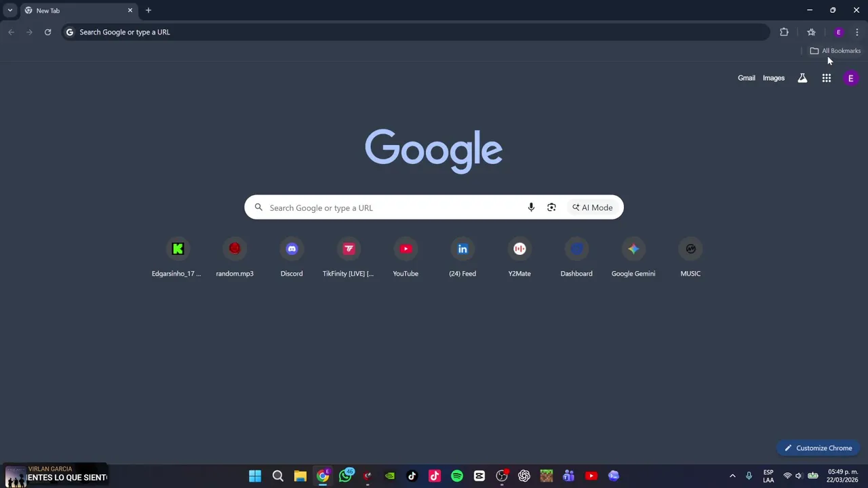Open the volume speaker icon
Screen dimensions: 868x488
[799, 476]
